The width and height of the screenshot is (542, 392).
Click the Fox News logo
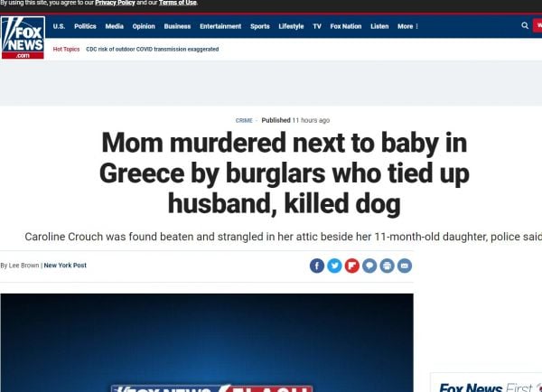click(x=23, y=37)
